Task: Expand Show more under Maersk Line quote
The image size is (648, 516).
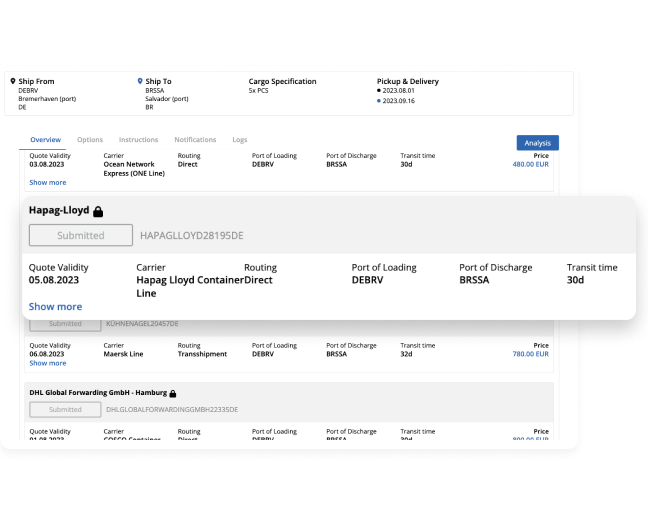Action: click(48, 363)
